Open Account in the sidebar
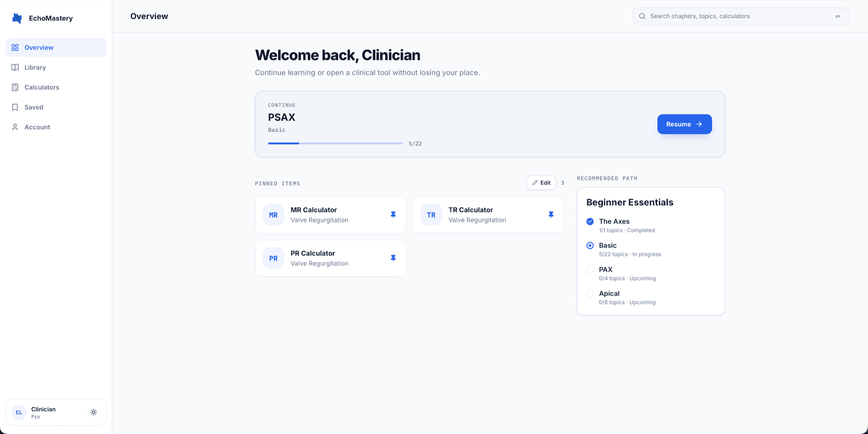The height and width of the screenshot is (434, 868). click(x=56, y=127)
